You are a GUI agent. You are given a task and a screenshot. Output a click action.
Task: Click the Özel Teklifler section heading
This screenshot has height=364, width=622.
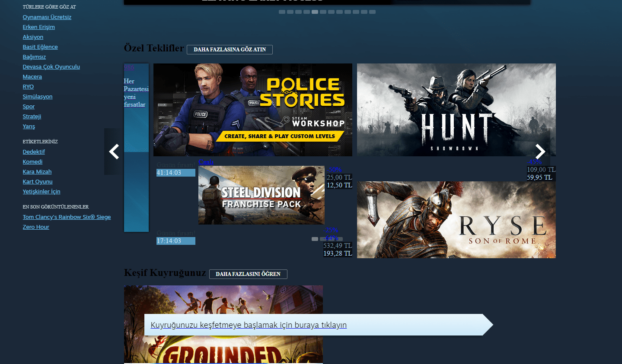point(154,48)
